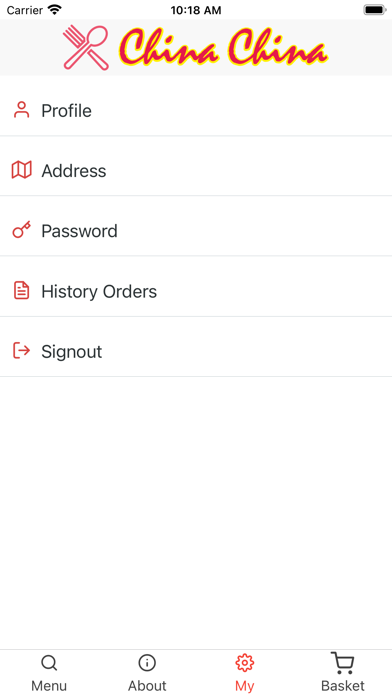Tap the History Orders document icon
Screen dimensions: 392x696
coord(21,291)
